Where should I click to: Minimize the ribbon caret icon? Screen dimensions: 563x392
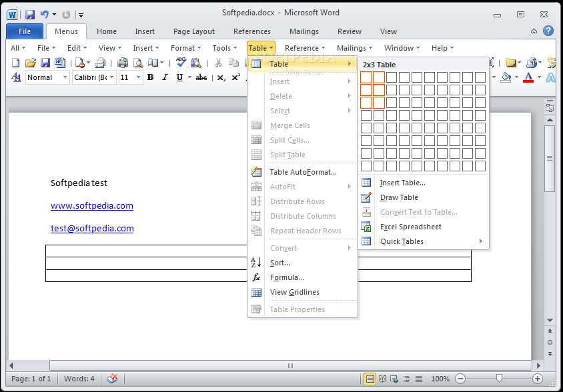pos(534,31)
